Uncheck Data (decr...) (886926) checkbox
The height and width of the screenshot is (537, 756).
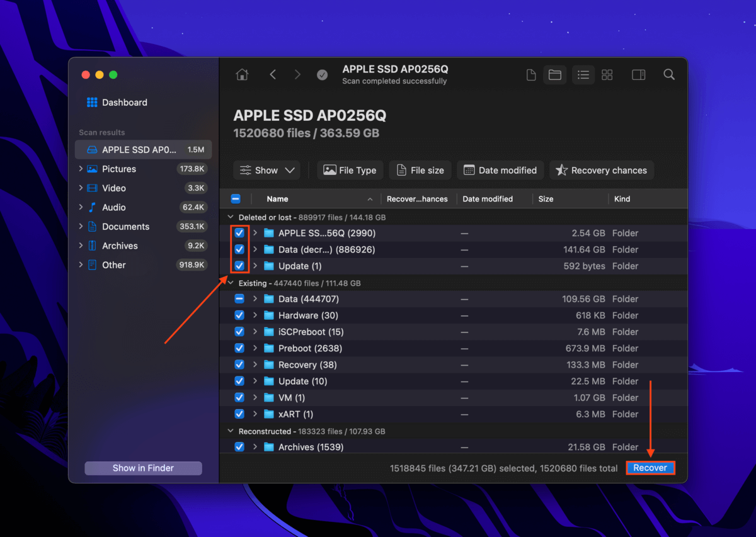pos(239,249)
